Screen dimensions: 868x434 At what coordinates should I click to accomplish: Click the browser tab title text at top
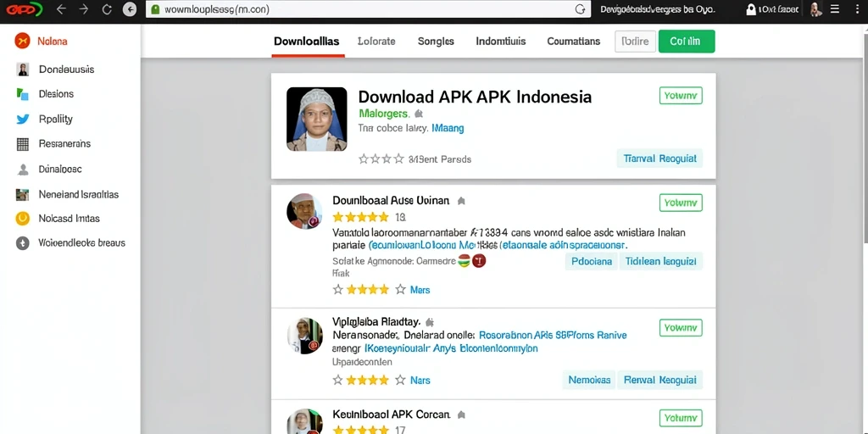[x=658, y=9]
